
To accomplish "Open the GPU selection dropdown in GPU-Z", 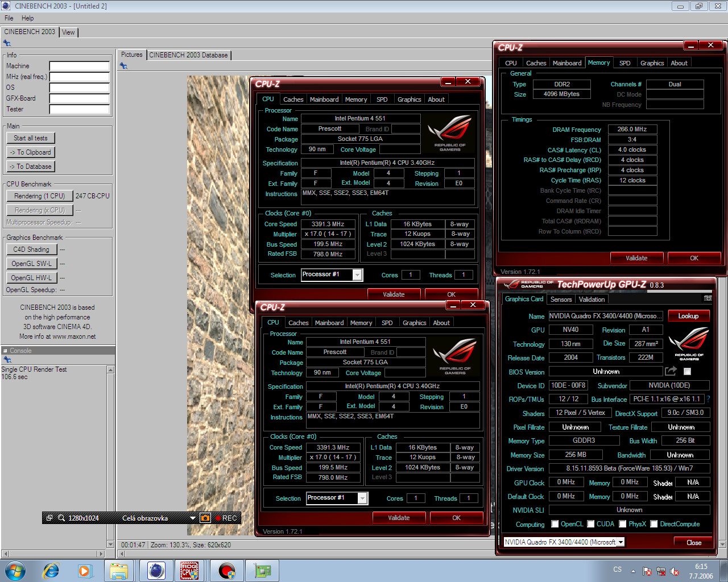I will pos(621,542).
